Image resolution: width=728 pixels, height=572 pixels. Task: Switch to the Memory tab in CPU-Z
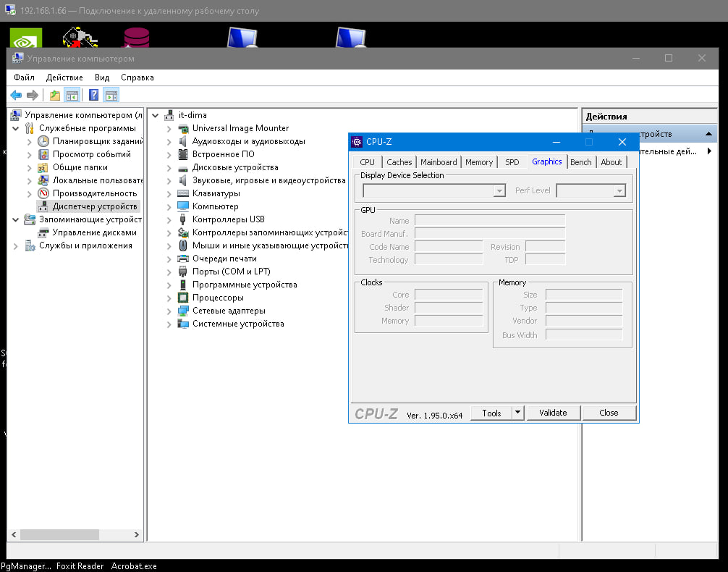(479, 162)
